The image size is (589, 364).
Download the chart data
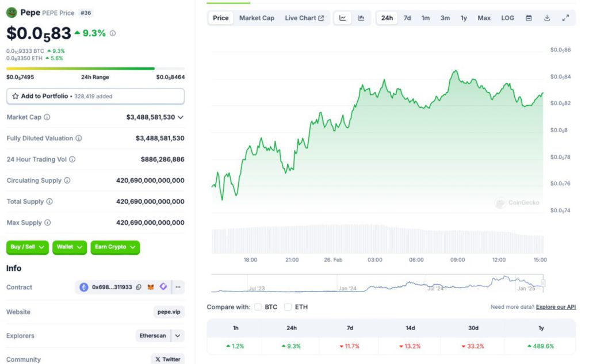click(547, 18)
